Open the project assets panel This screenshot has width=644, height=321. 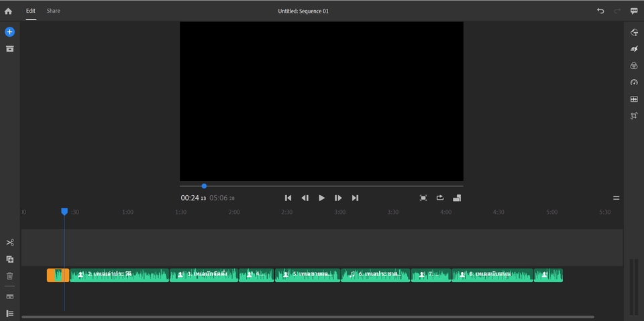click(10, 49)
